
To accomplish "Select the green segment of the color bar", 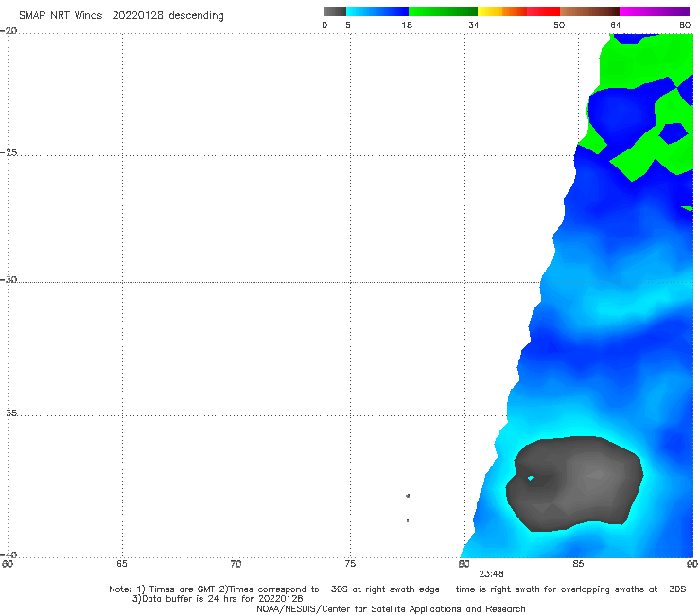I will tap(443, 11).
